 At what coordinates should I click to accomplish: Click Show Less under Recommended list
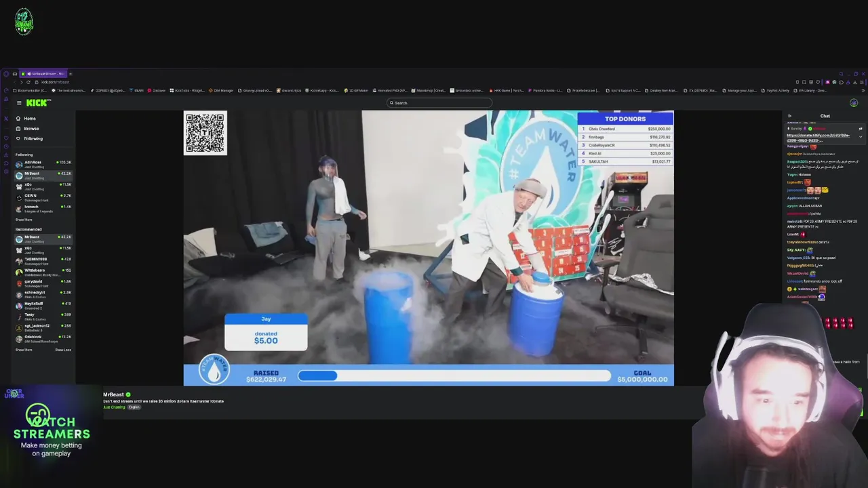63,350
